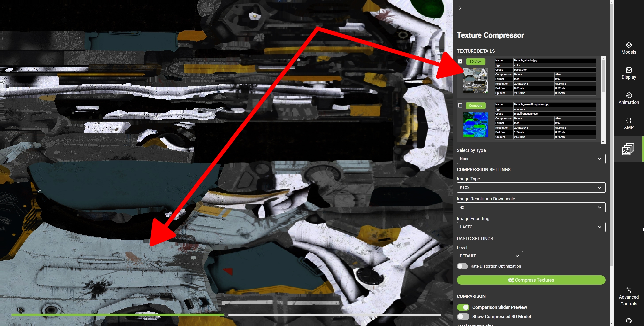This screenshot has height=326, width=644.
Task: Open the Models panel
Action: (x=628, y=48)
